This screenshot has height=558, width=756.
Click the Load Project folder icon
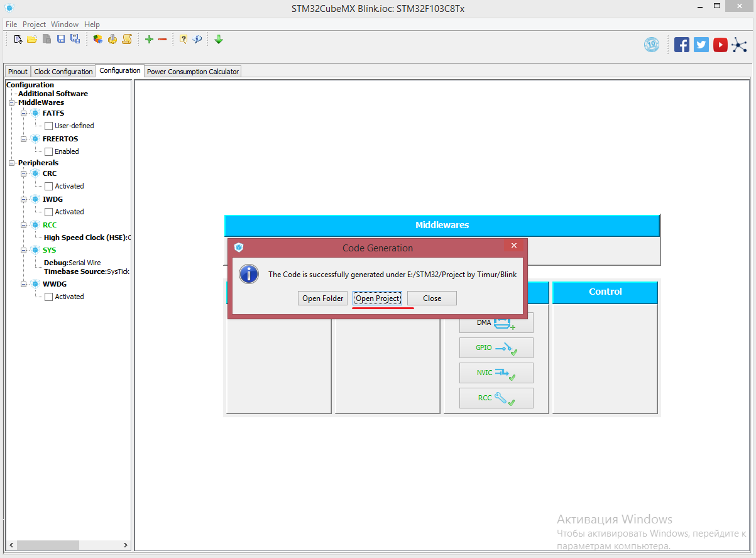[x=32, y=40]
